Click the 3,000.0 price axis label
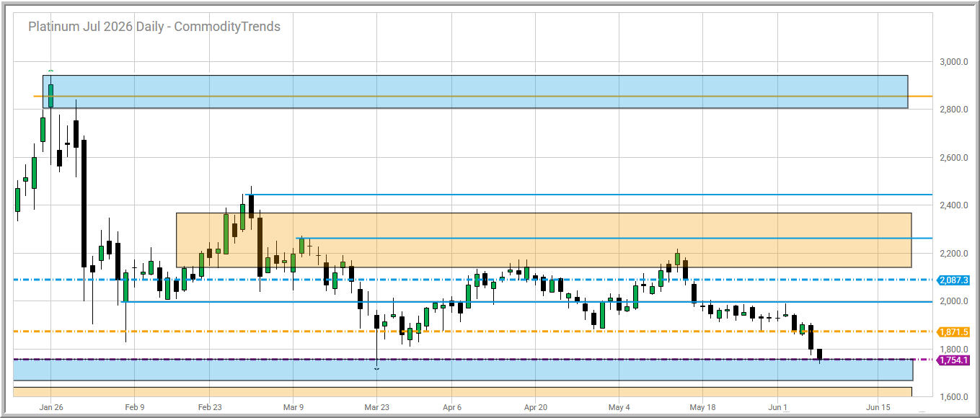The image size is (980, 418). coord(954,62)
